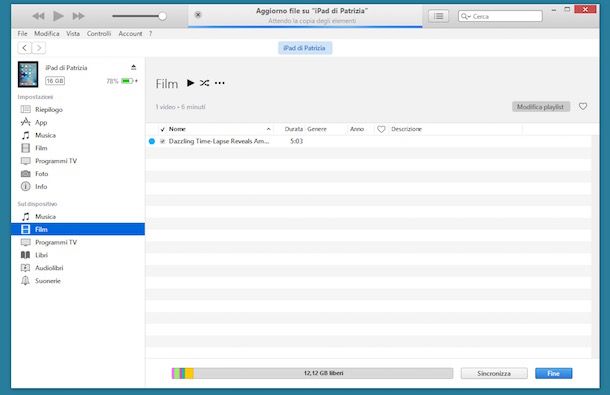Open the list view icon beside search
This screenshot has width=610, height=395.
(438, 16)
